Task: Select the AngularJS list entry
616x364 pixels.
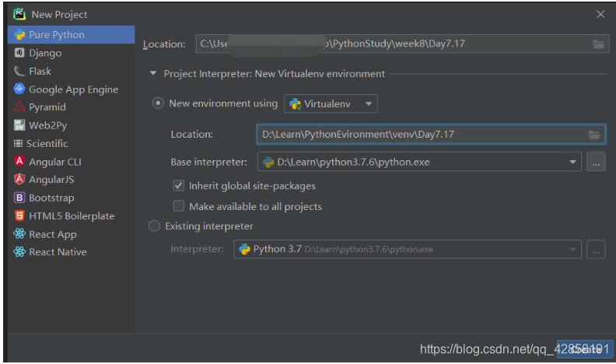Action: point(71,180)
